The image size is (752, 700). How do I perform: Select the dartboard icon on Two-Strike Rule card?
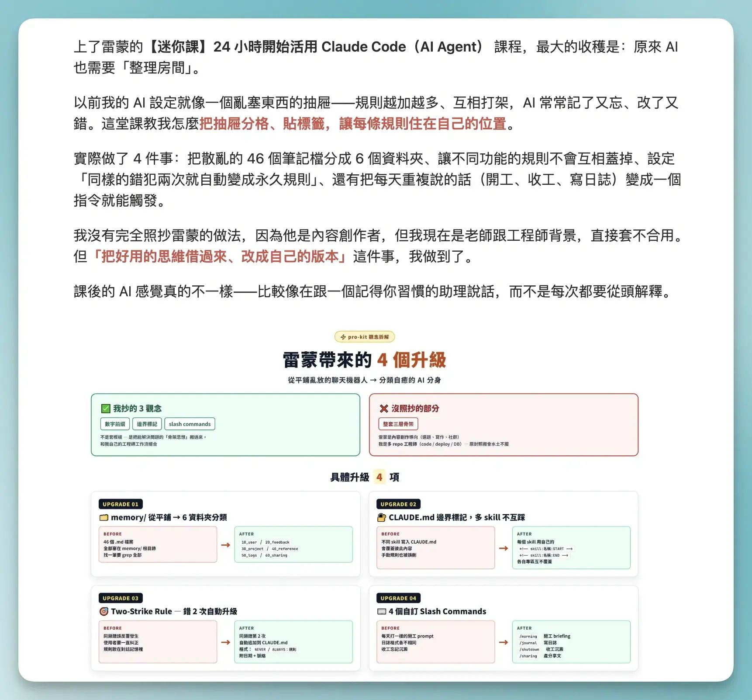[x=104, y=611]
